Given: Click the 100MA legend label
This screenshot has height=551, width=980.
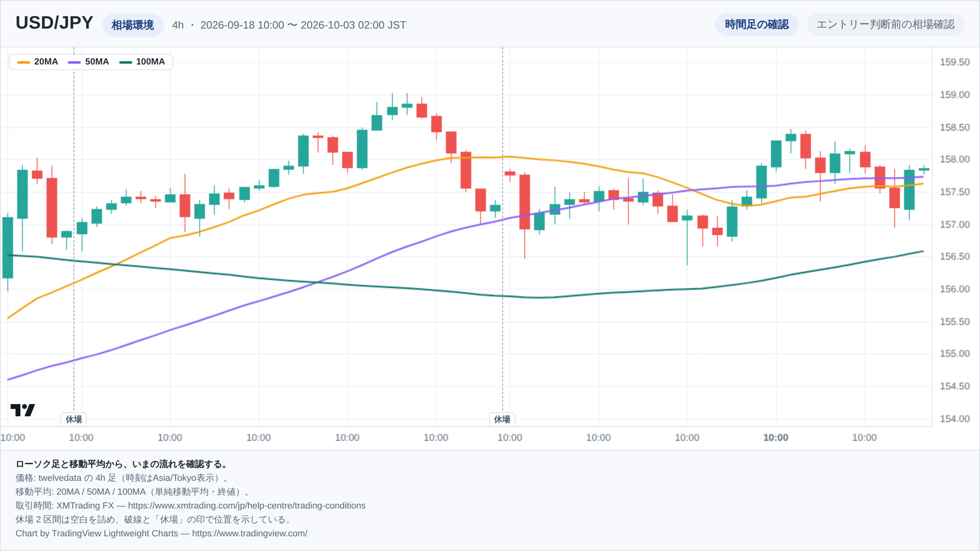Looking at the screenshot, I should click(150, 62).
